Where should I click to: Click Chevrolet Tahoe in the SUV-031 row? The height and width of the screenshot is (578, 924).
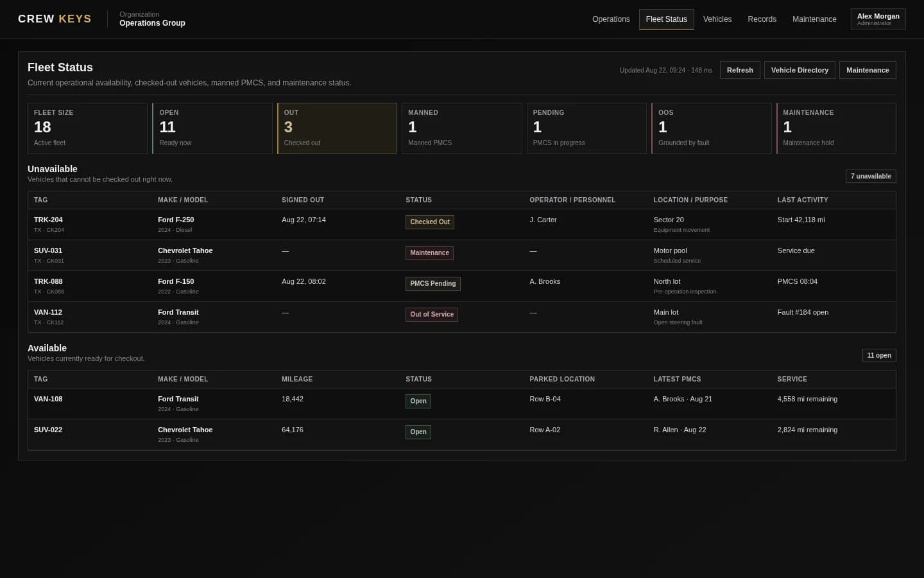tap(185, 250)
